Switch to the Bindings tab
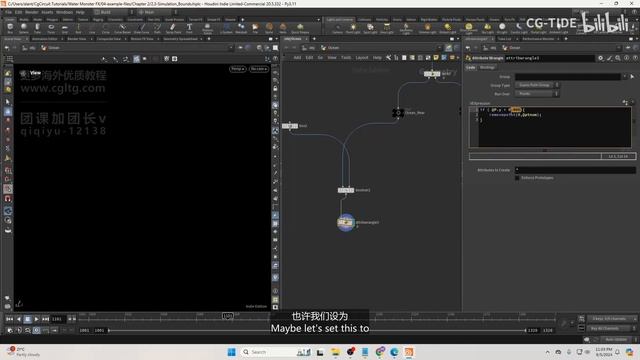 (x=487, y=67)
